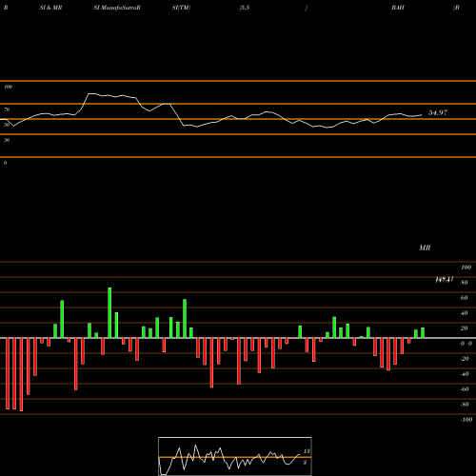Click the "SI MunafaSutraR" header text
This screenshot has height=476, width=476.
coord(117,8)
